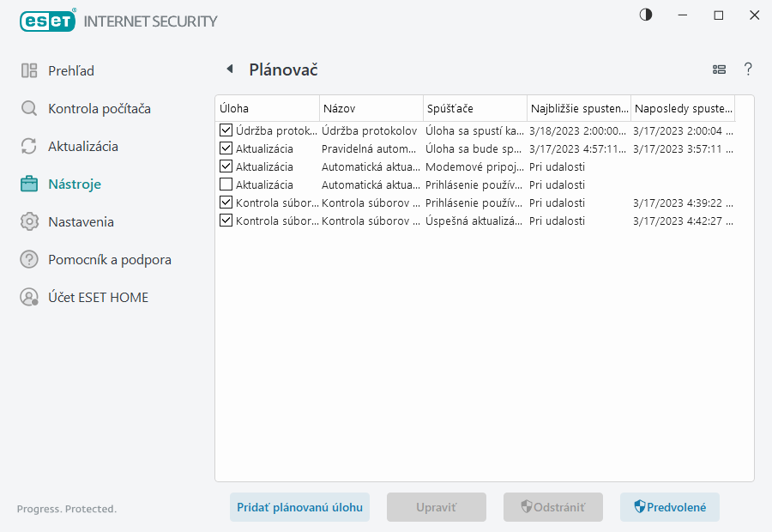Uncheck the Údržba protokolov task checkbox
Viewport: 772px width, 532px height.
pos(226,131)
